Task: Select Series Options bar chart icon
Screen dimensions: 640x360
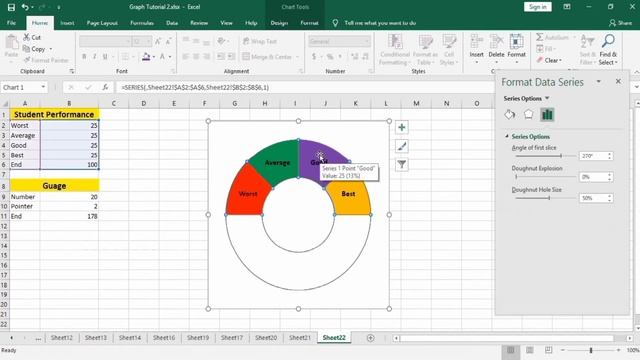Action: 547,115
